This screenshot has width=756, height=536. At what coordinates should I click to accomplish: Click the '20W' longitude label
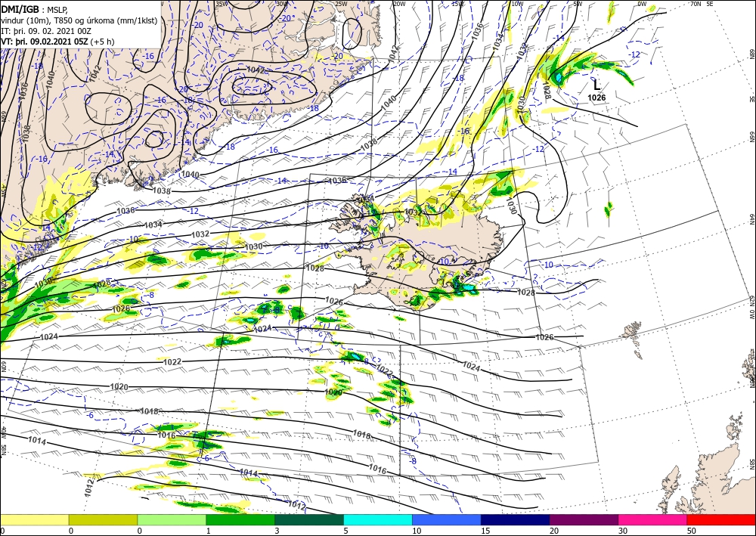click(399, 4)
